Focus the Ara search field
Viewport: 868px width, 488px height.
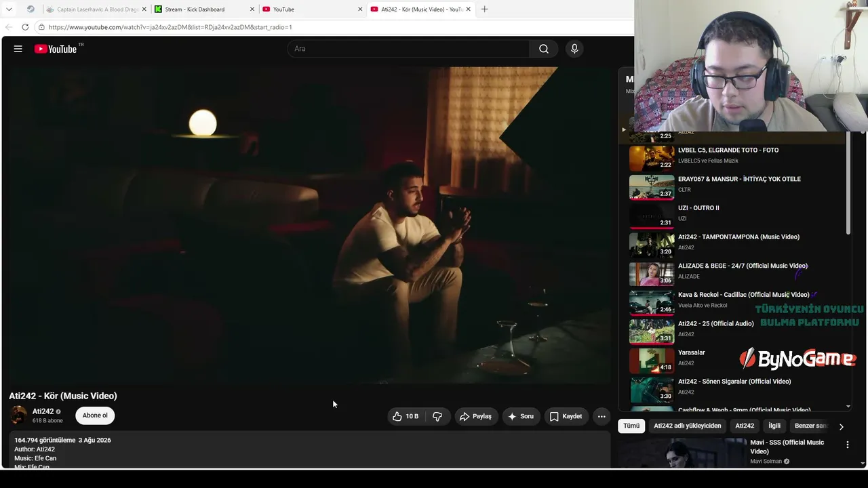409,49
